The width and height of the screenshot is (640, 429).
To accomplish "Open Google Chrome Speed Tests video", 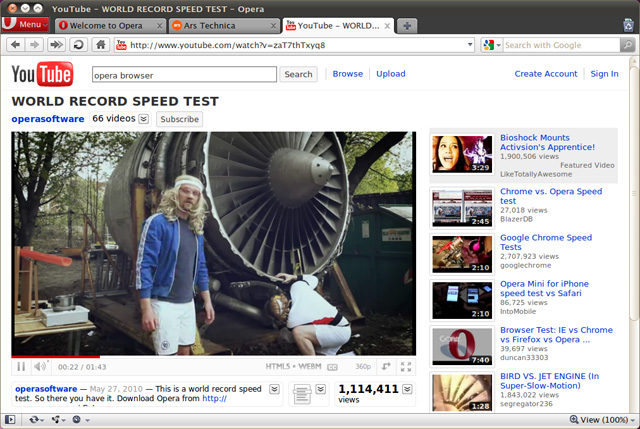I will point(546,242).
